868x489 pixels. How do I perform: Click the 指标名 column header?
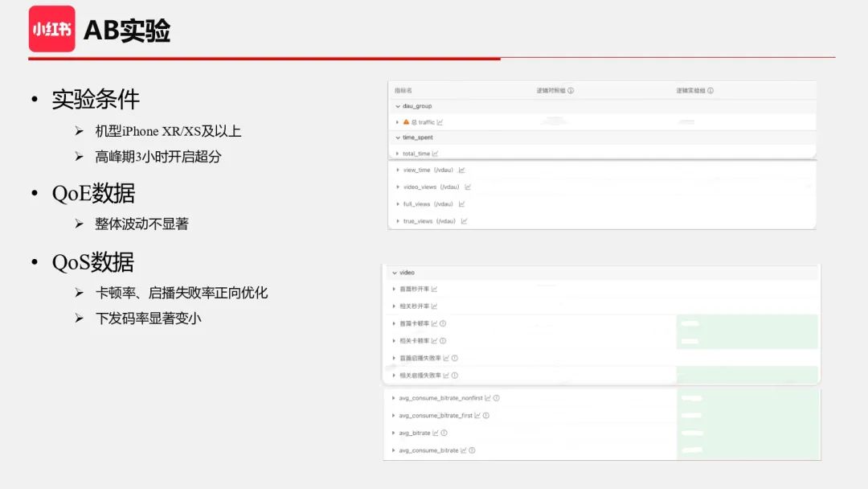point(403,90)
